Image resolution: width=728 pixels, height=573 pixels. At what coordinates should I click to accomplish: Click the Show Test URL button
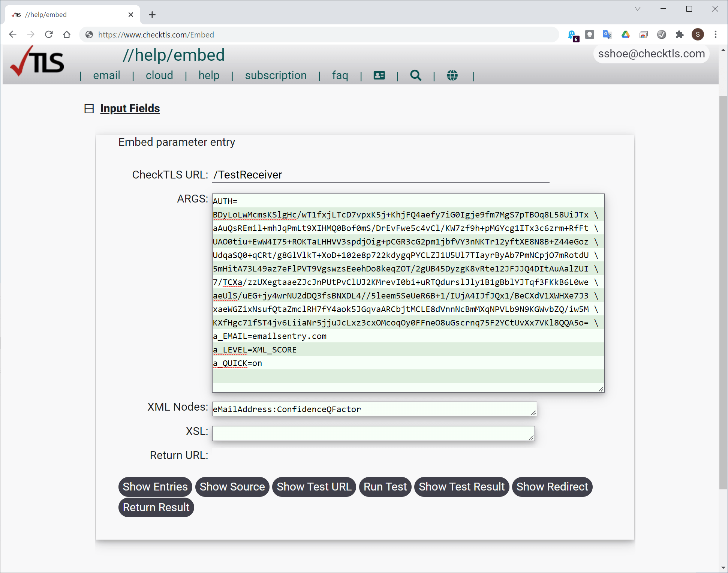pos(314,487)
